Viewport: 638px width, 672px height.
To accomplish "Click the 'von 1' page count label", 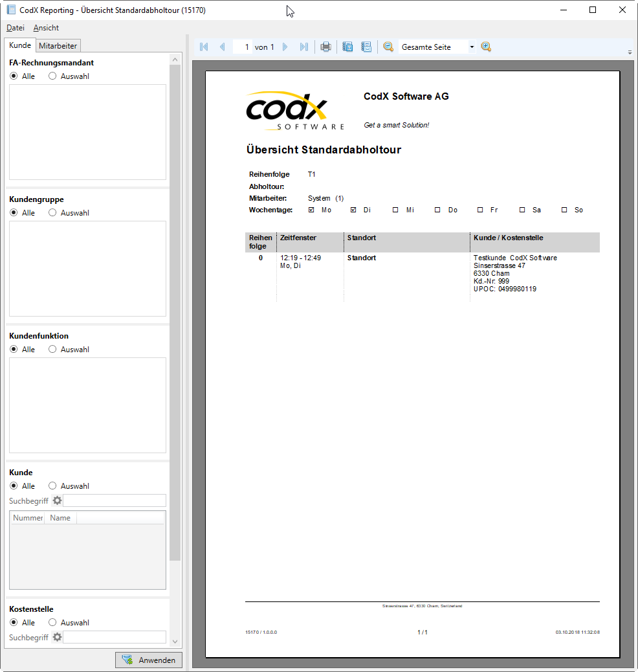I will [265, 47].
